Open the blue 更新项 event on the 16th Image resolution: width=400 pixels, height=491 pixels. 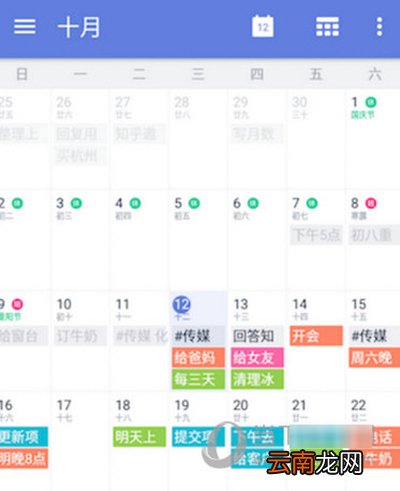point(24,437)
